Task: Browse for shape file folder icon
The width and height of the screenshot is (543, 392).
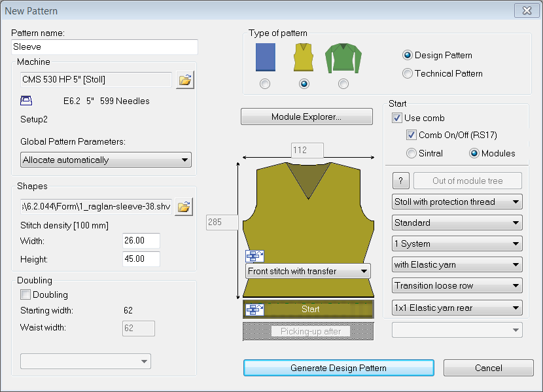Action: (x=184, y=207)
